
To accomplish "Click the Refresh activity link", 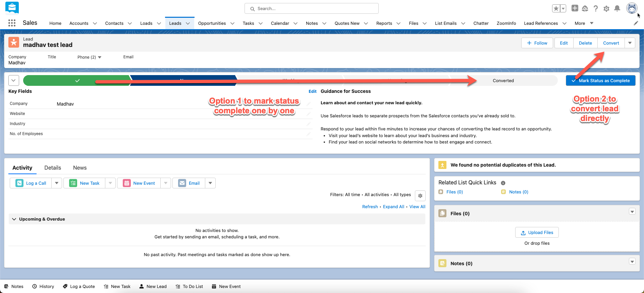I will click(x=370, y=207).
